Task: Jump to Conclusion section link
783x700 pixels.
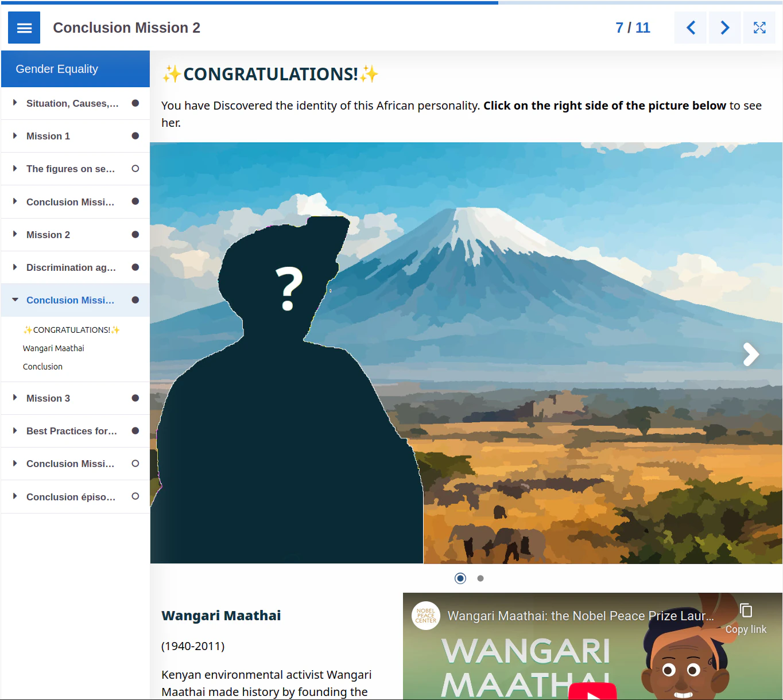Action: tap(42, 367)
